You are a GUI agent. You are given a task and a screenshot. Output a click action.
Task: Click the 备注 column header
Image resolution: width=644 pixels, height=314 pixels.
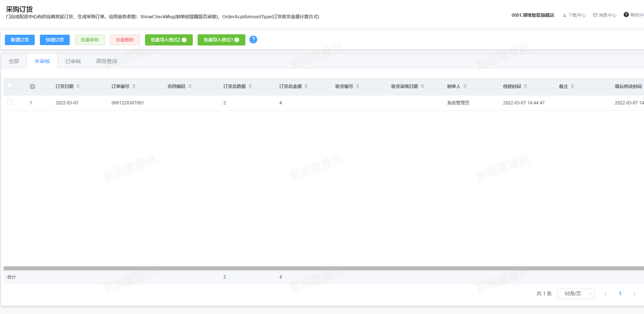[x=563, y=87]
